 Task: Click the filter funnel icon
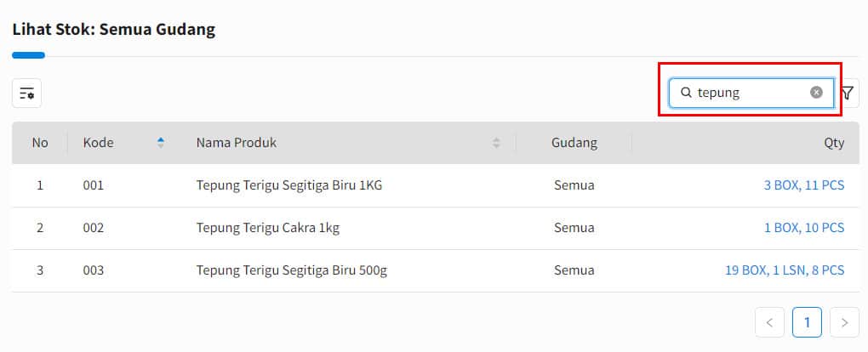(x=848, y=93)
